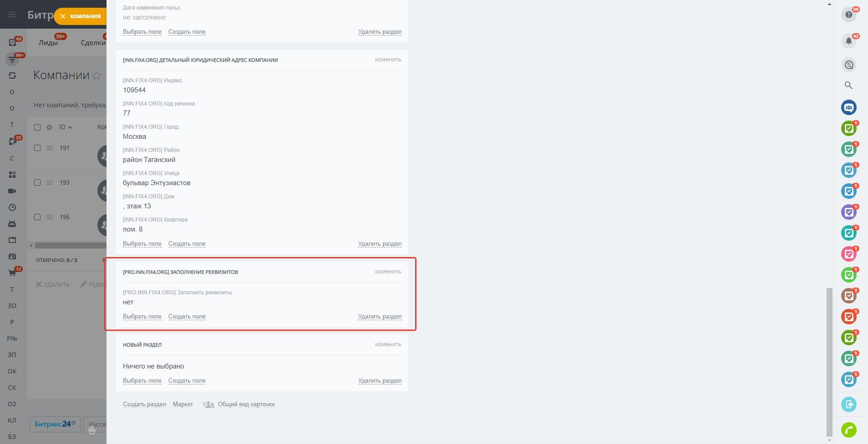Click Создать раздел link

144,404
